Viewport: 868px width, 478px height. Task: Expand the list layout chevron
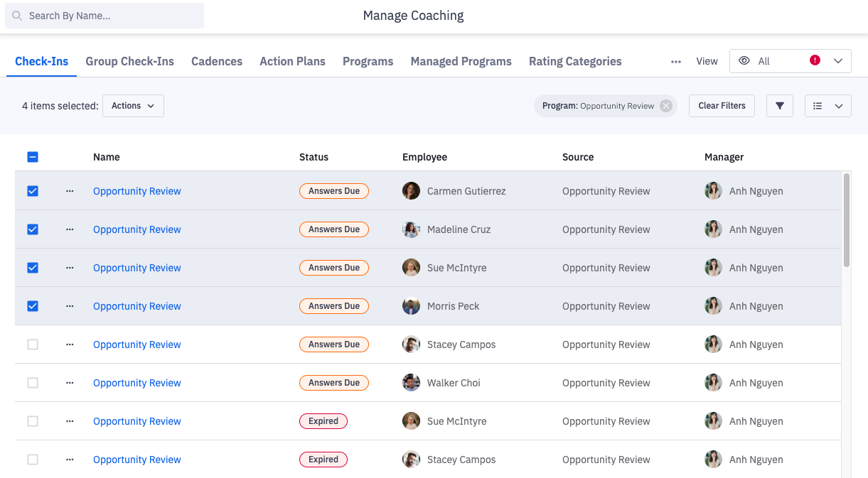pyautogui.click(x=839, y=106)
